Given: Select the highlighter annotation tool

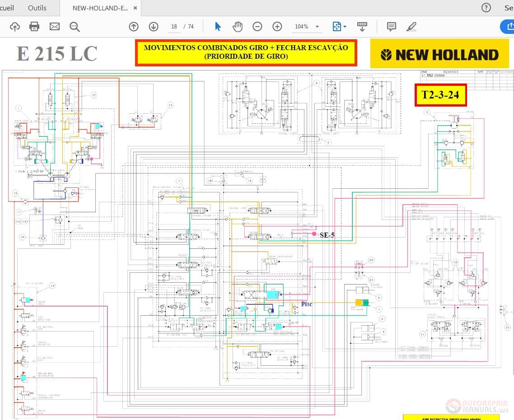Looking at the screenshot, I should [411, 27].
